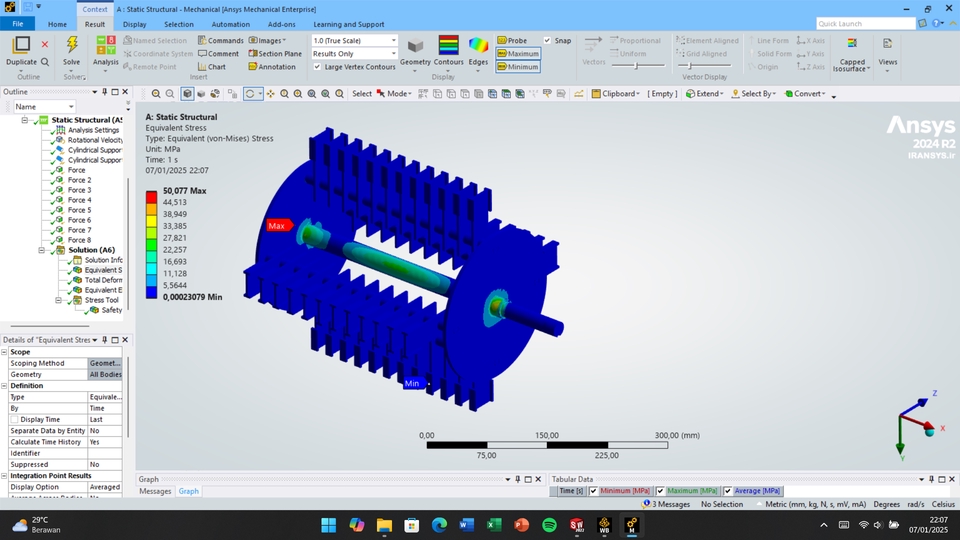Click the Zoom In magnifier in graphics toolbar
Image resolution: width=960 pixels, height=540 pixels.
[x=156, y=94]
